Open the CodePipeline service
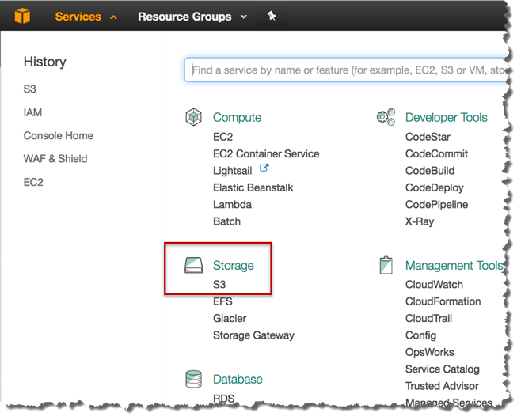 (x=436, y=205)
